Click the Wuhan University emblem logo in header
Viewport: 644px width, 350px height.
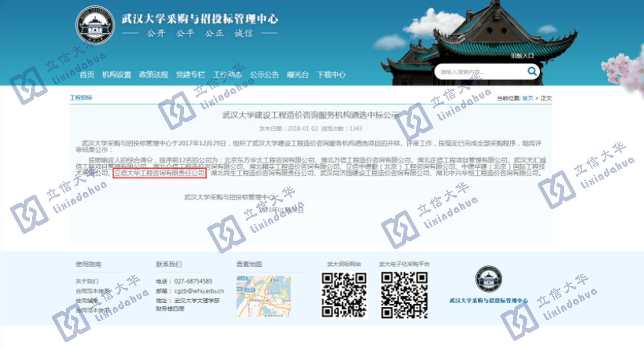pos(95,25)
